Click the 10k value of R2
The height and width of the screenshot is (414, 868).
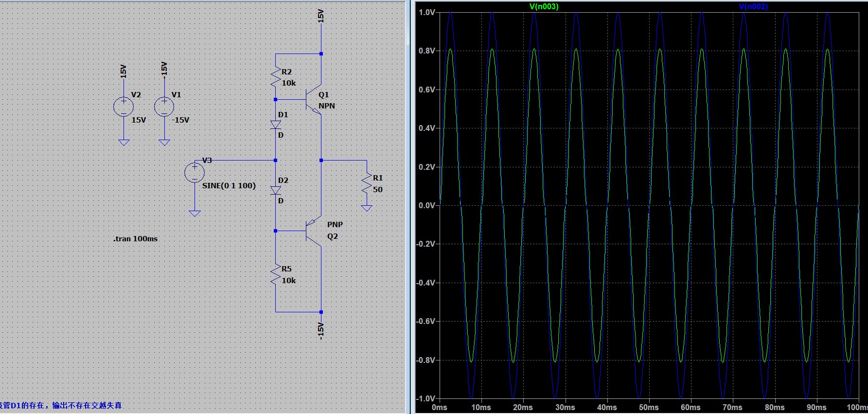[289, 83]
